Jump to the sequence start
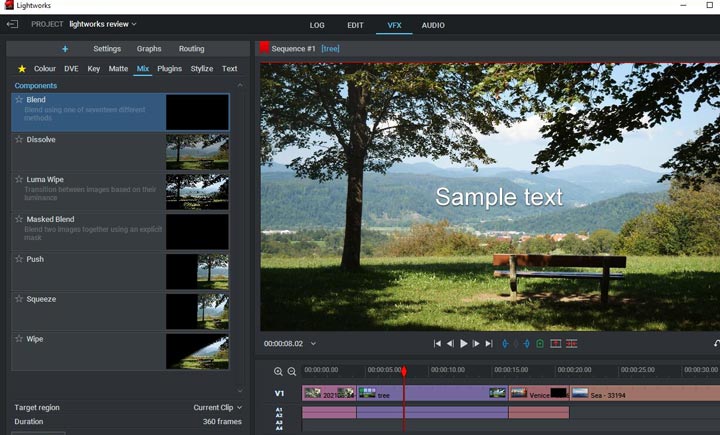The image size is (720, 435). coord(437,344)
